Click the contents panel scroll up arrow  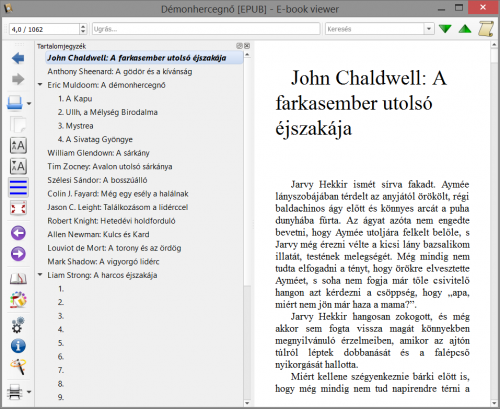247,54
